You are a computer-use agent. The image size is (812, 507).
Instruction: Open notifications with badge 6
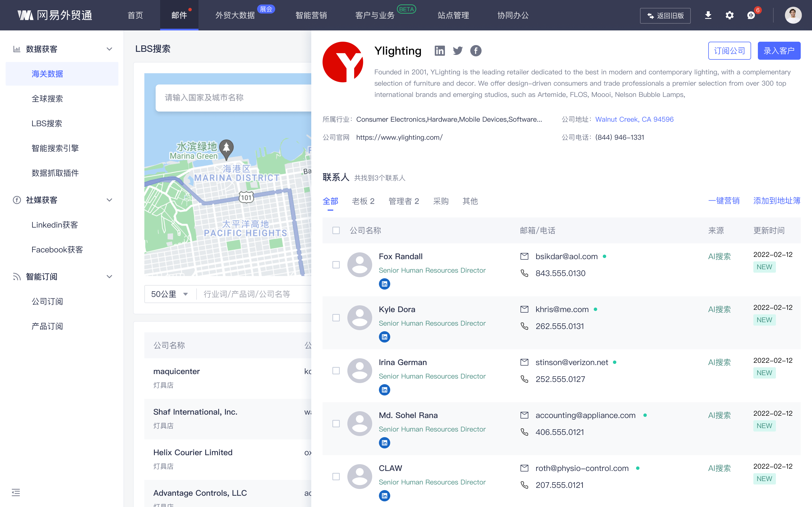coord(751,15)
